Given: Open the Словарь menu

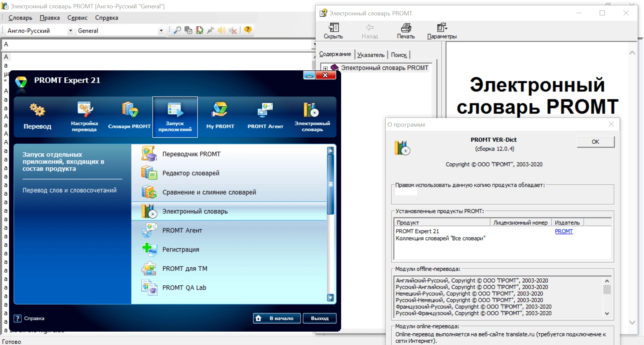Looking at the screenshot, I should (x=20, y=18).
